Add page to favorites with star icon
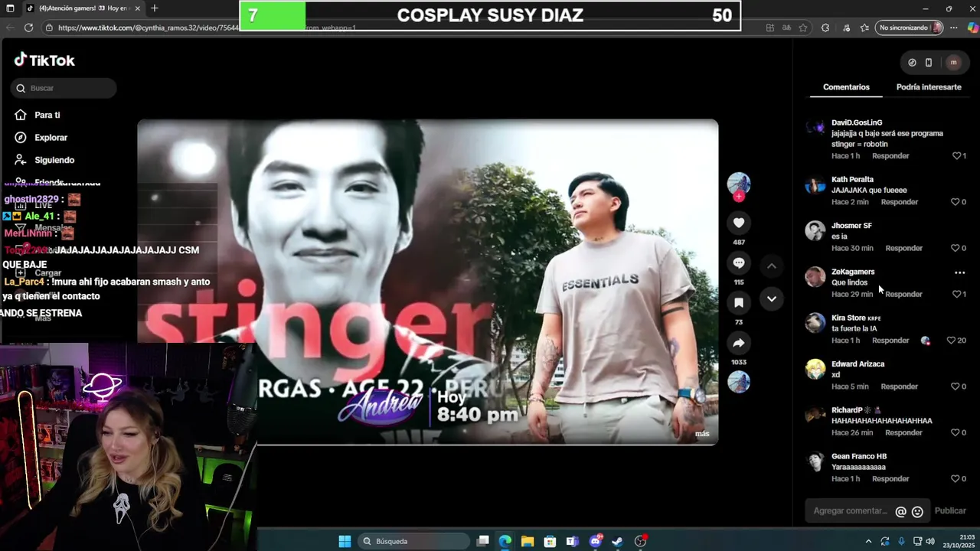 tap(803, 28)
